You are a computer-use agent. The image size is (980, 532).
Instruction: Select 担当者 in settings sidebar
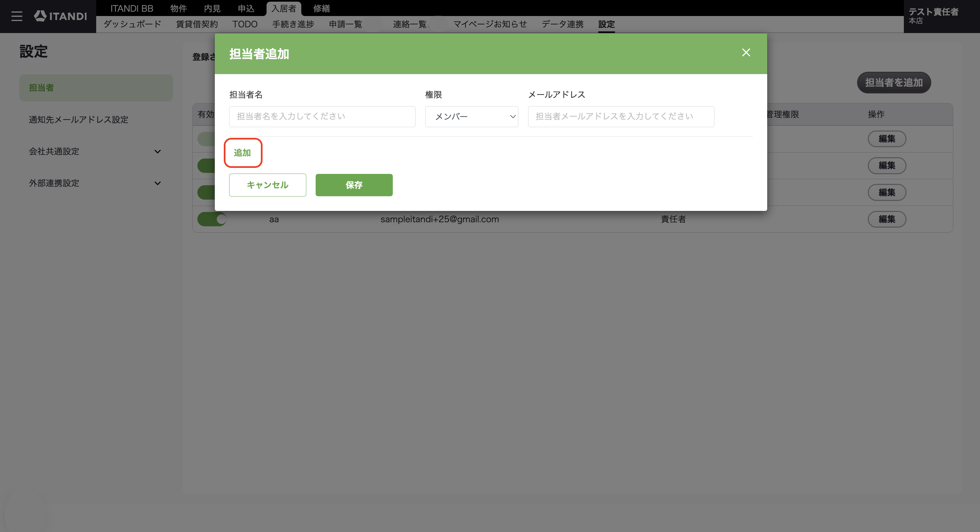(x=96, y=88)
